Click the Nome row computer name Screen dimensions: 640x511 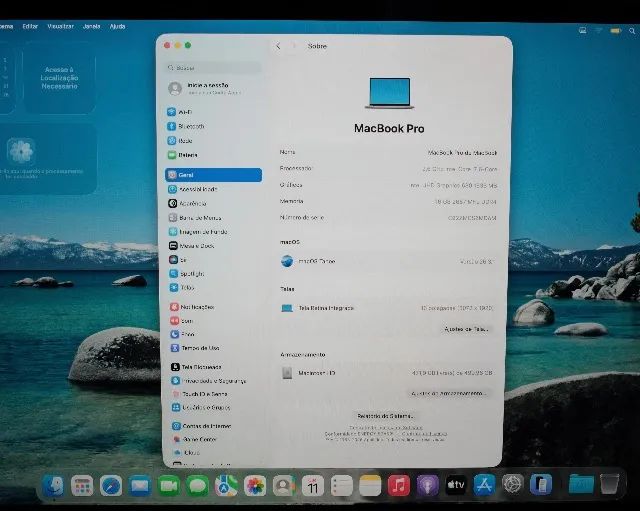(x=462, y=153)
